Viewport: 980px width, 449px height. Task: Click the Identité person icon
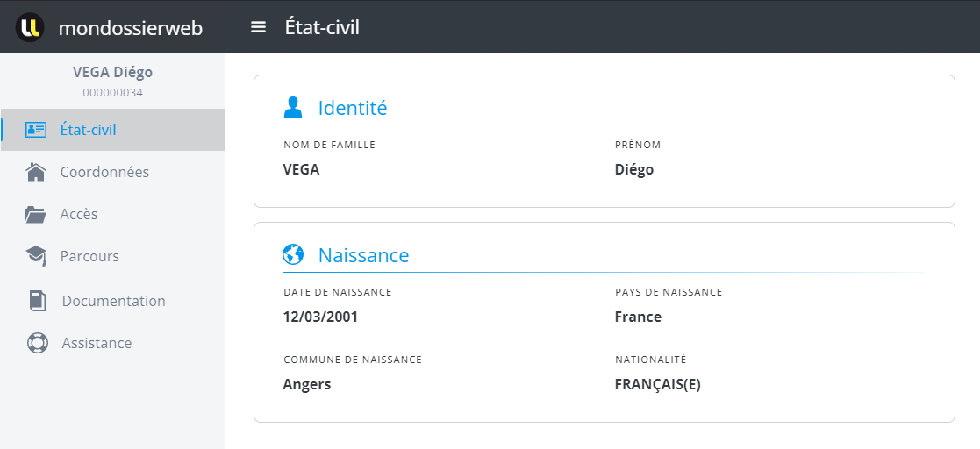(293, 107)
